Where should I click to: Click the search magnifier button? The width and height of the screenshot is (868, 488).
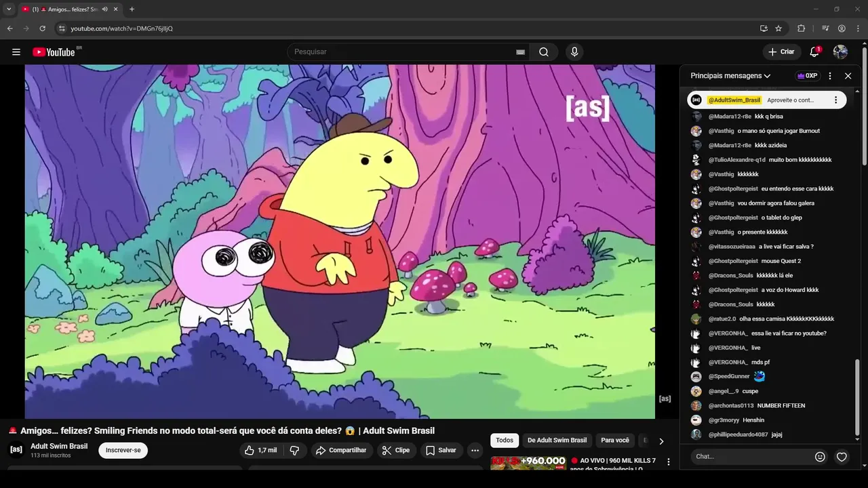544,52
